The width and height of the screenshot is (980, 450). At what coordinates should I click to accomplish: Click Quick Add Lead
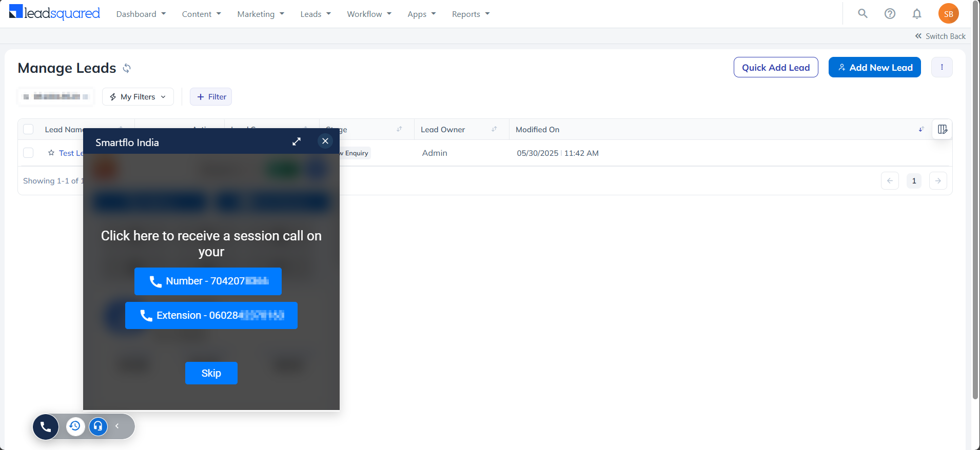(x=776, y=67)
